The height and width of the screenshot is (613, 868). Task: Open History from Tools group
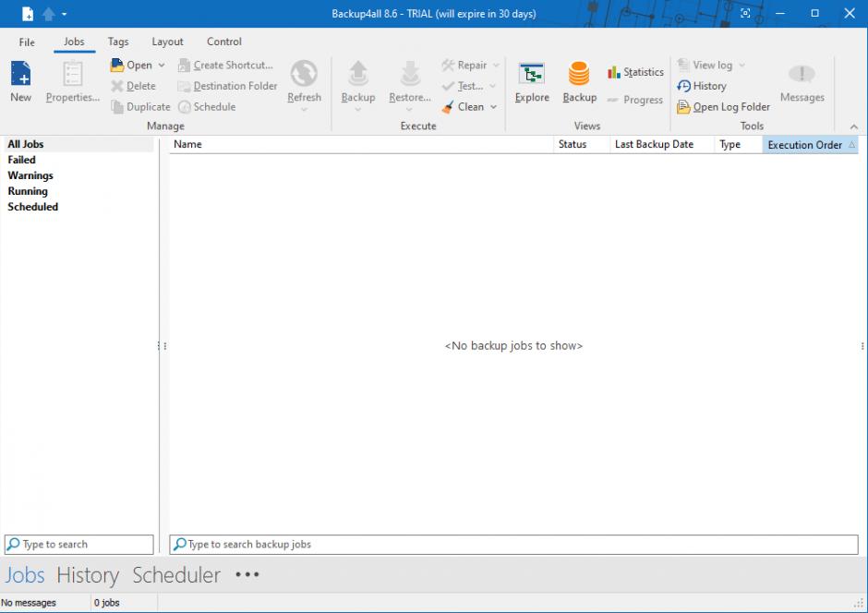point(702,86)
